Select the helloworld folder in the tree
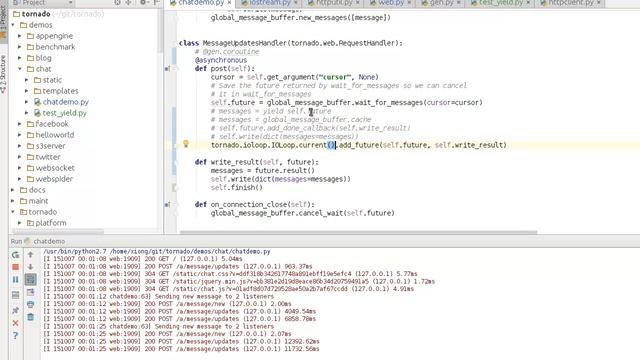Viewport: 640px width, 360px height. (55, 135)
